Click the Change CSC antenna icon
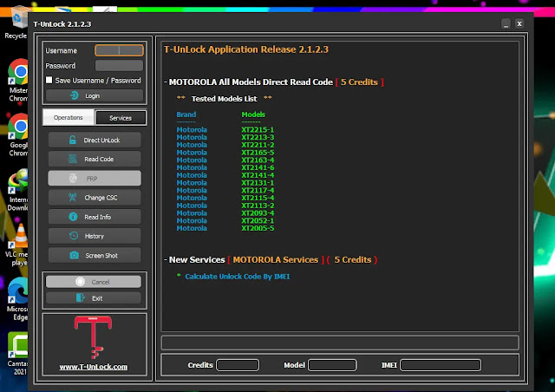Image resolution: width=555 pixels, height=392 pixels. (73, 197)
